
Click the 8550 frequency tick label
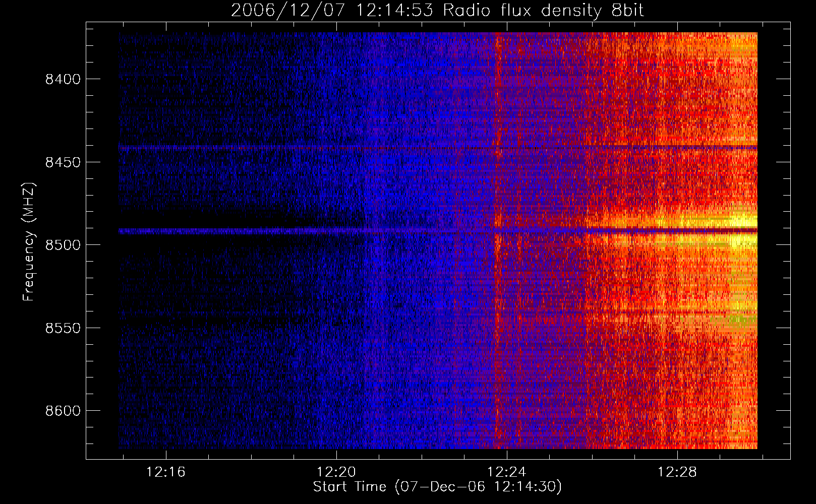(x=63, y=328)
